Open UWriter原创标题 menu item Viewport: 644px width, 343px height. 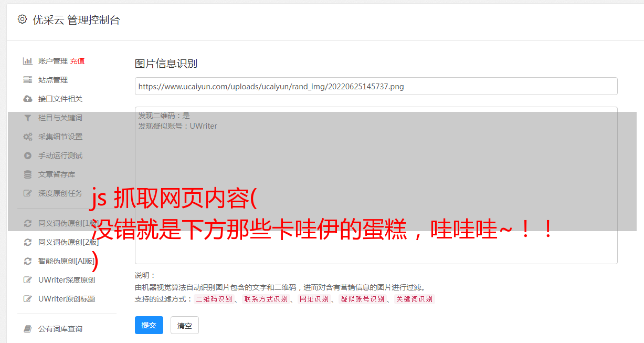[x=67, y=299]
